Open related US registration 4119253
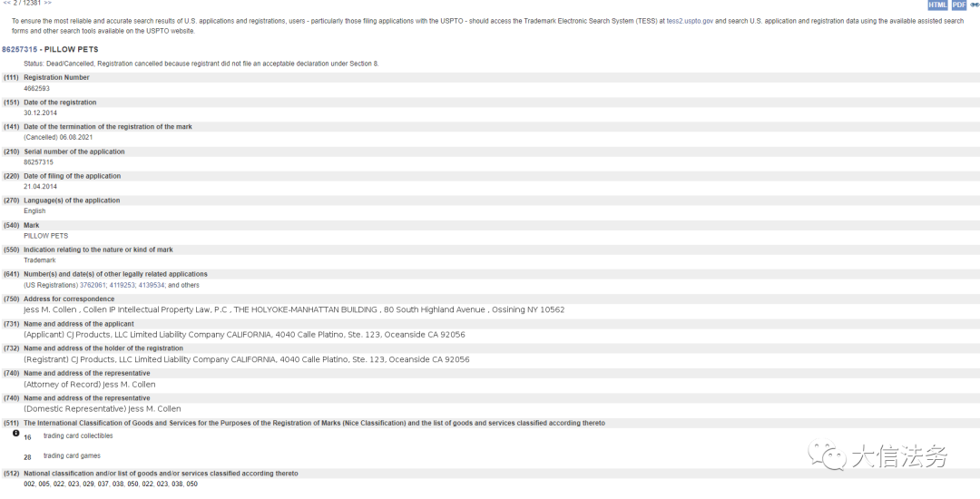This screenshot has height=499, width=980. click(x=122, y=286)
